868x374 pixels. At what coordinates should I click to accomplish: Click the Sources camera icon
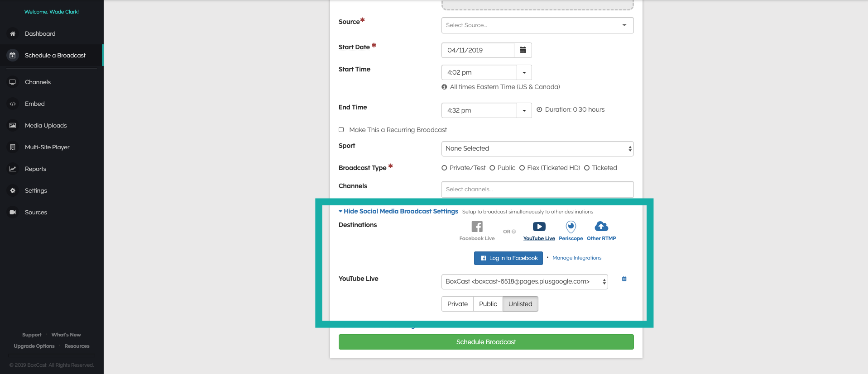click(x=13, y=213)
